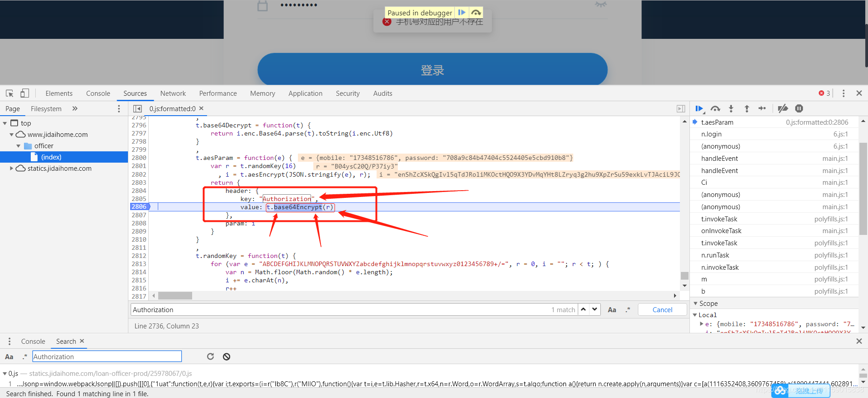
Task: Show more navigator tabs chevron
Action: (x=75, y=108)
